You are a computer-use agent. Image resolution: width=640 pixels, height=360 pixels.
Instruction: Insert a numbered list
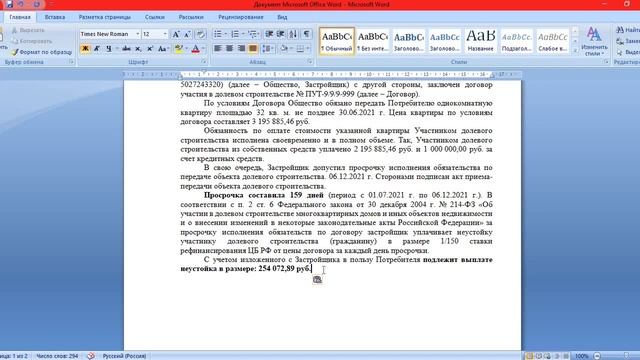tap(235, 34)
